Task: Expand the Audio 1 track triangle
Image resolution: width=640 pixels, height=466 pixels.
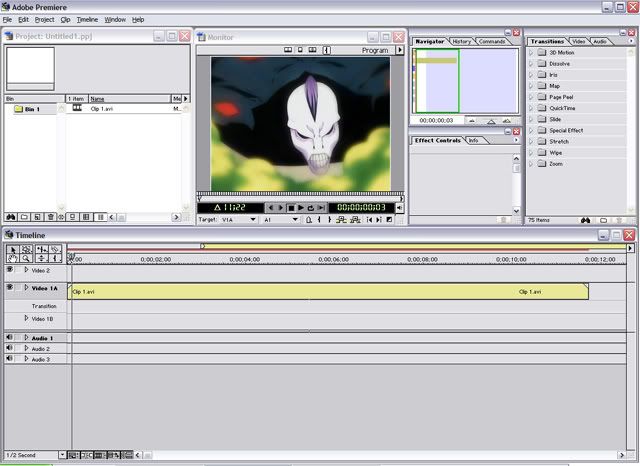Action: point(26,338)
